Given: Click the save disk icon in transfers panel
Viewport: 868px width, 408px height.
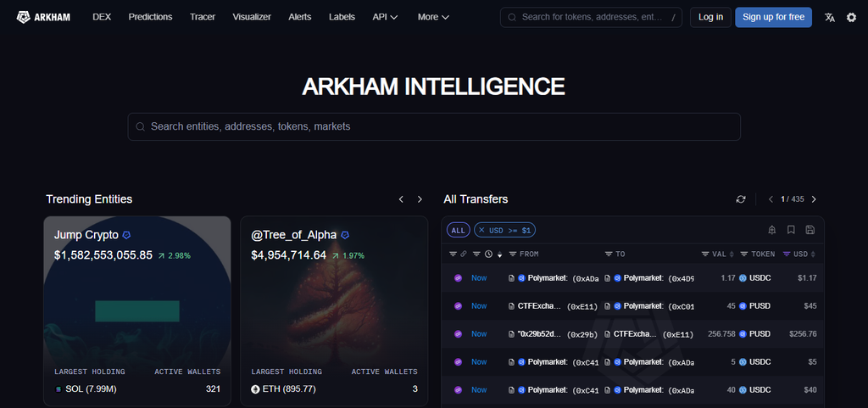Looking at the screenshot, I should click(x=810, y=230).
